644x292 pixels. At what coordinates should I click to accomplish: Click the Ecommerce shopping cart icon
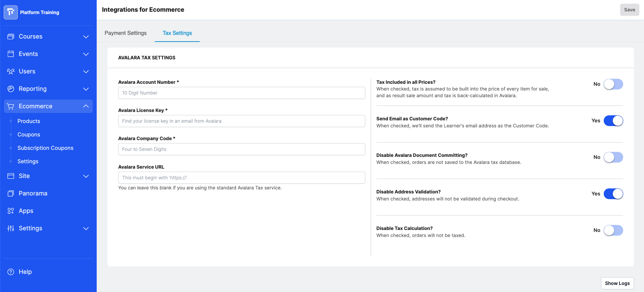point(11,106)
